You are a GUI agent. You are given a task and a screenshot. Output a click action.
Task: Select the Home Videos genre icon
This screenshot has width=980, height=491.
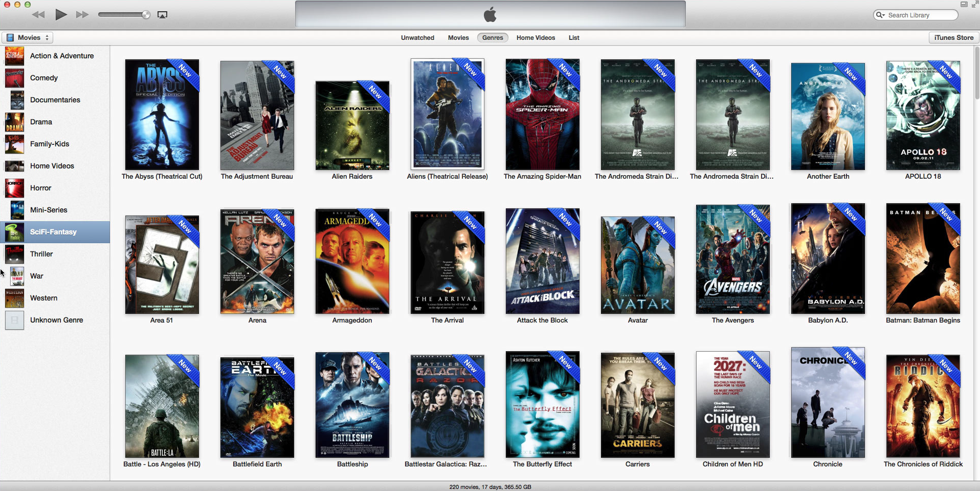click(x=14, y=166)
